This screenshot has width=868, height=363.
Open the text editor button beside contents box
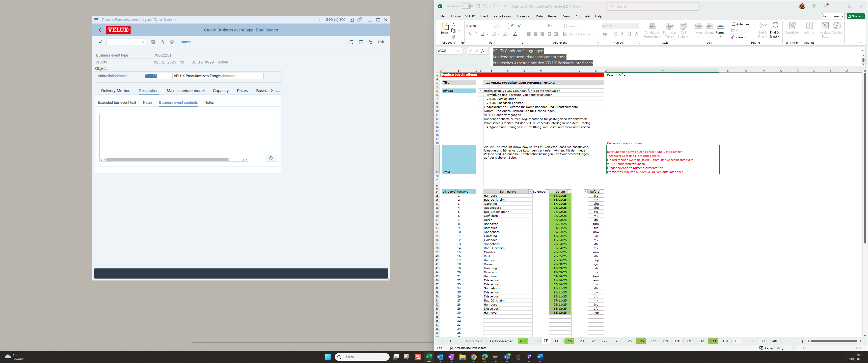[x=271, y=158]
